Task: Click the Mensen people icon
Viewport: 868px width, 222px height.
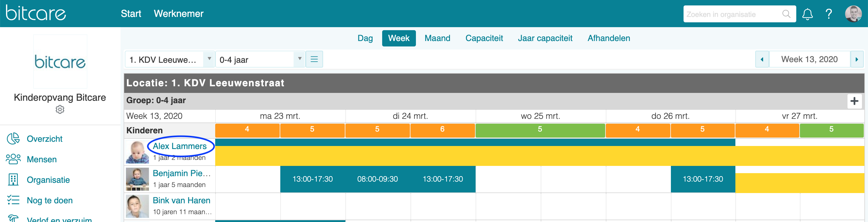Action: click(13, 159)
